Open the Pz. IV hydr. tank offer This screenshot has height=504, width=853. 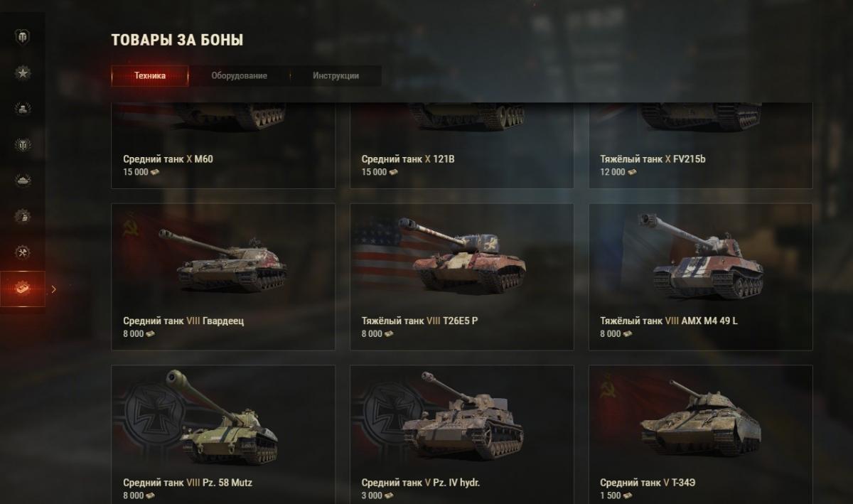coord(462,434)
